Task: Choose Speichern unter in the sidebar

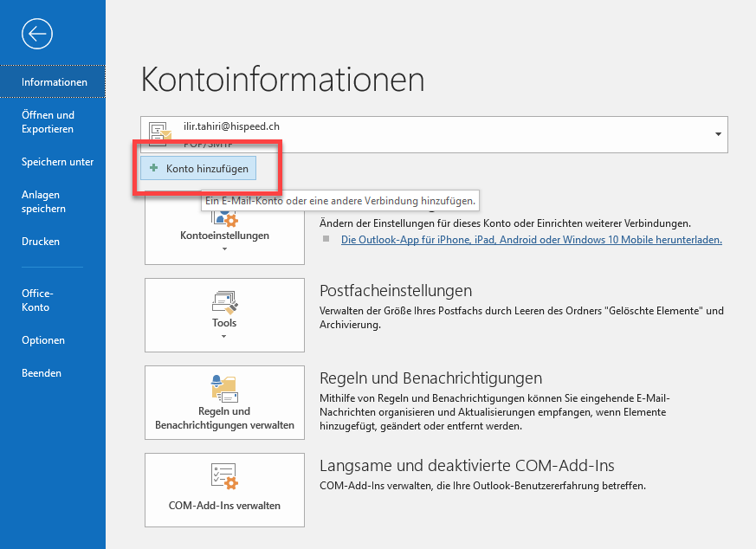Action: coord(57,162)
